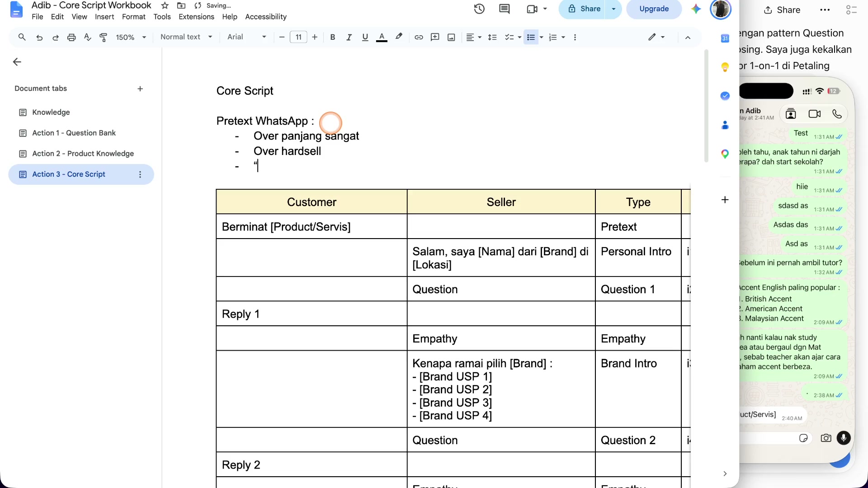Click the Upgrade button
The image size is (868, 488).
pyautogui.click(x=654, y=9)
